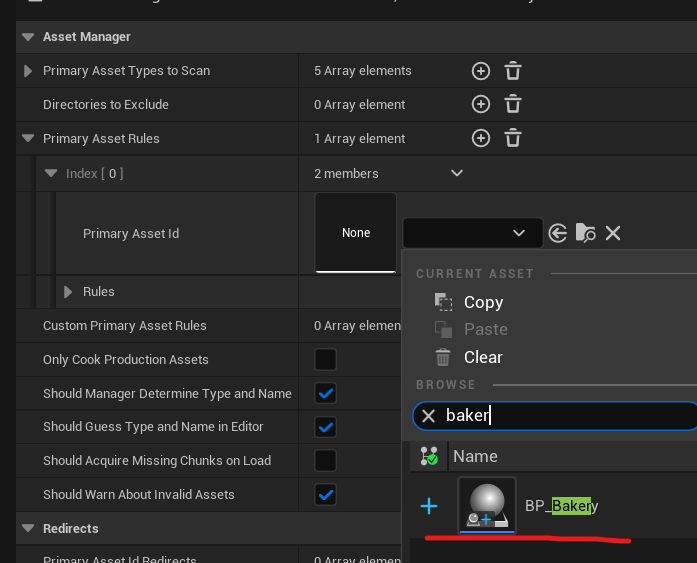Browse to asset in Content Browser
Image resolution: width=697 pixels, height=563 pixels.
click(x=586, y=233)
